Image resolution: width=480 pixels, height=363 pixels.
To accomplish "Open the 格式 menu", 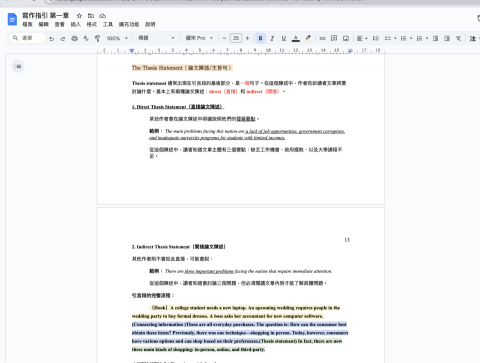I will click(92, 24).
